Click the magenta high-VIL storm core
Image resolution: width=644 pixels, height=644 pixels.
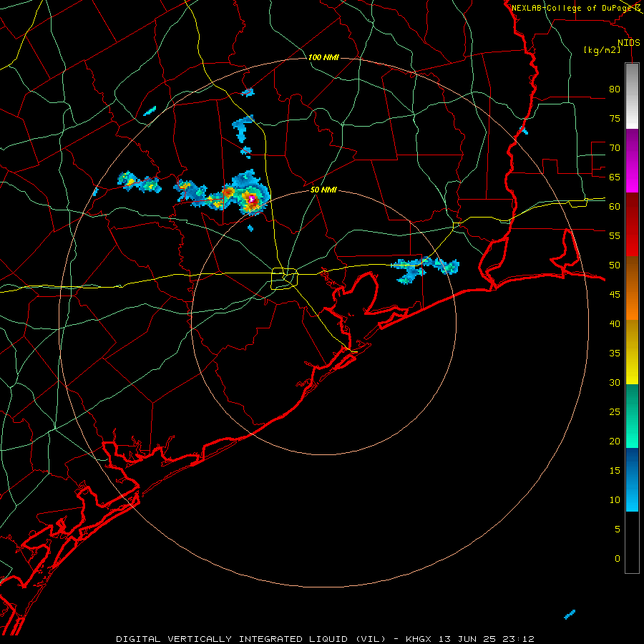coord(252,199)
